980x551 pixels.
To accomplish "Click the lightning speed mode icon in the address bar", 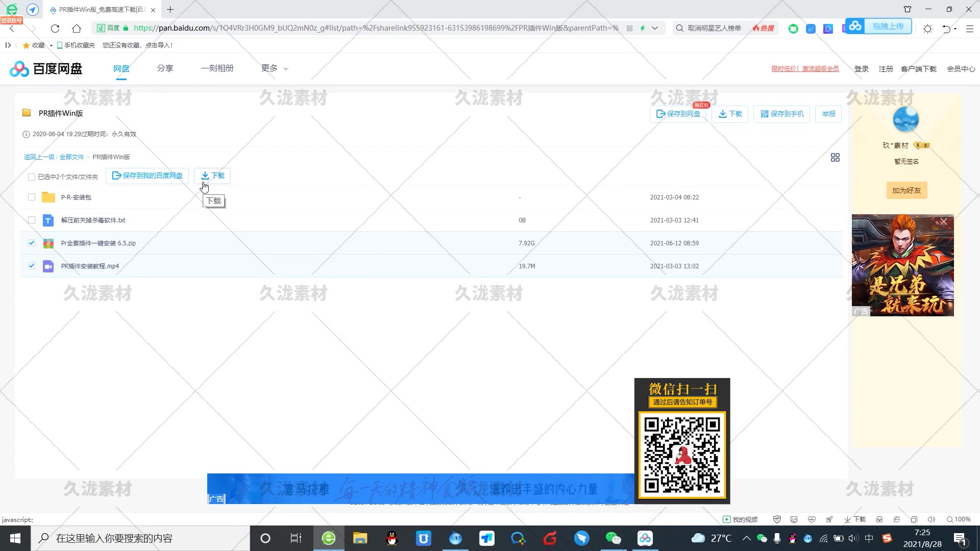I will (643, 28).
